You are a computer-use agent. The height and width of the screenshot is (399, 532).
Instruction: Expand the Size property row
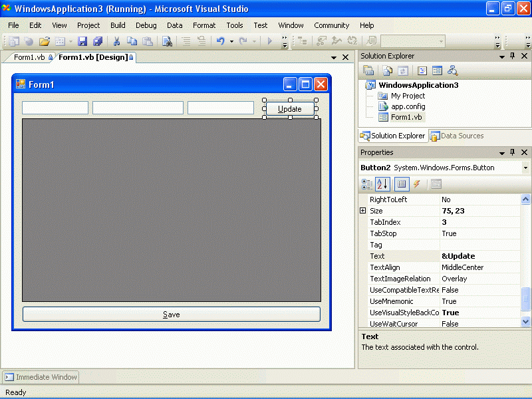(x=362, y=211)
